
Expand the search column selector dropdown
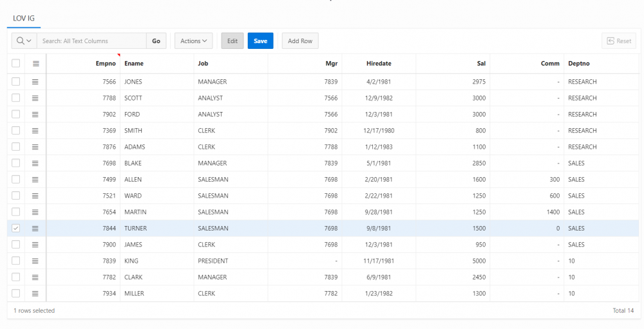24,41
